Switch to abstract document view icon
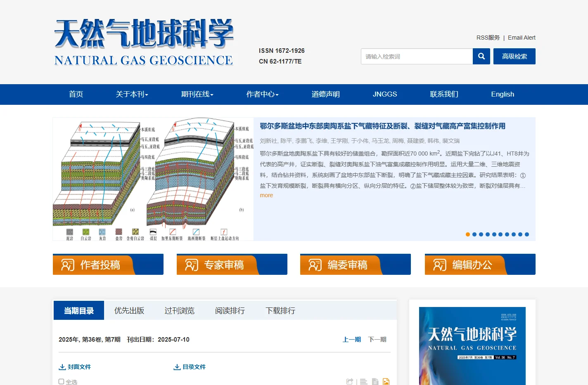The width and height of the screenshot is (588, 385). [x=375, y=382]
